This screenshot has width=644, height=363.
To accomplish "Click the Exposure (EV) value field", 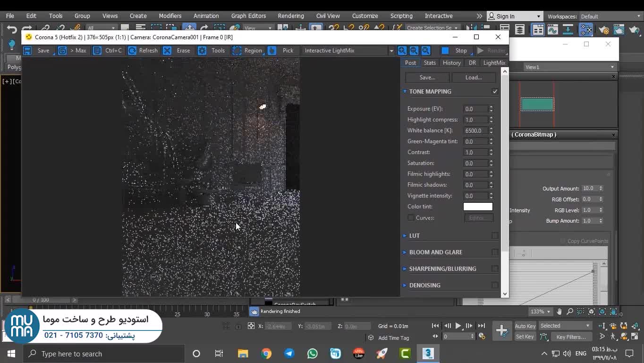I will (475, 109).
